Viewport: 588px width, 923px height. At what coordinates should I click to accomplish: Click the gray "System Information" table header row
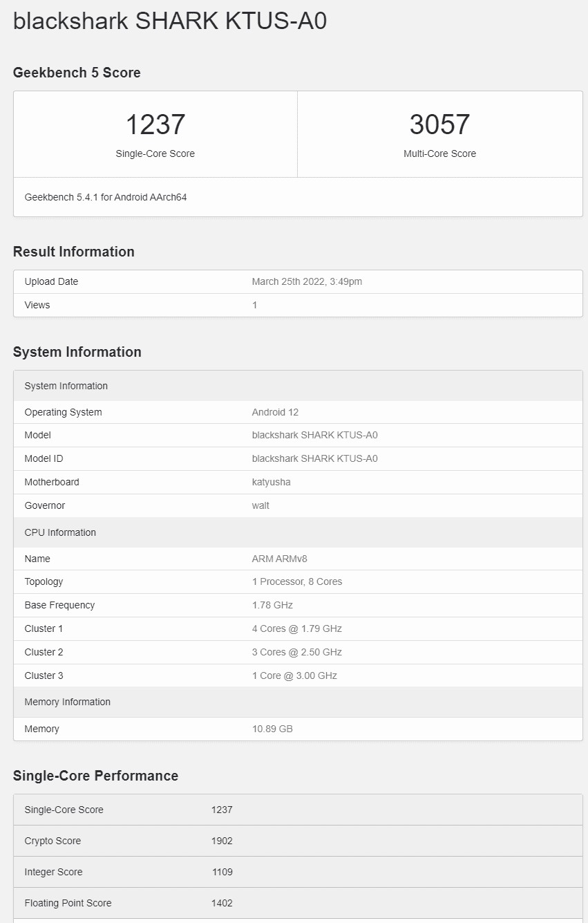coord(298,386)
